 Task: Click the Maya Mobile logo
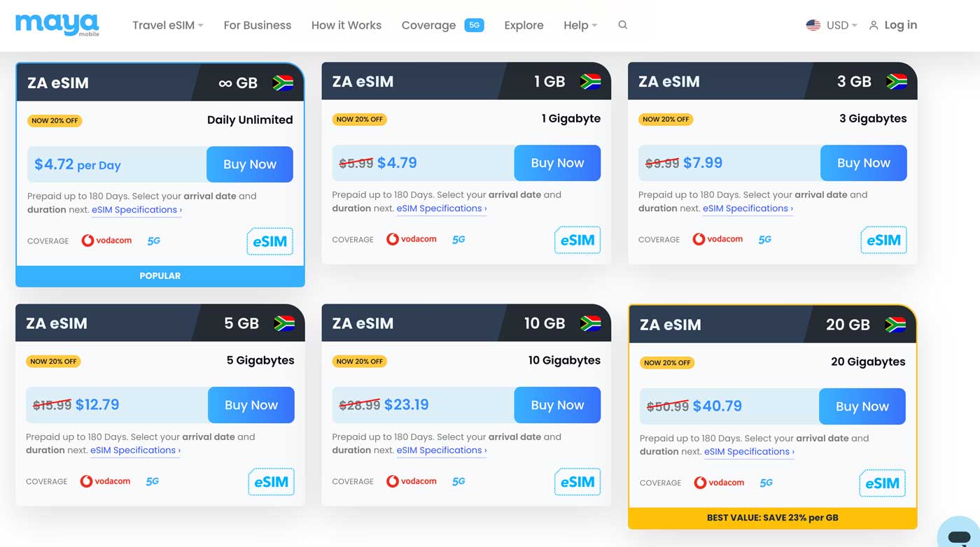[x=57, y=24]
